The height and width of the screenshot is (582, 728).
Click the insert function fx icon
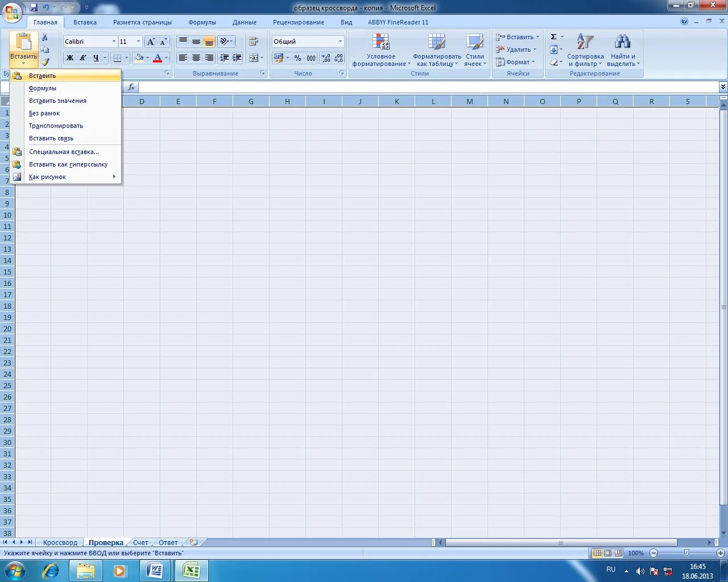tap(131, 87)
